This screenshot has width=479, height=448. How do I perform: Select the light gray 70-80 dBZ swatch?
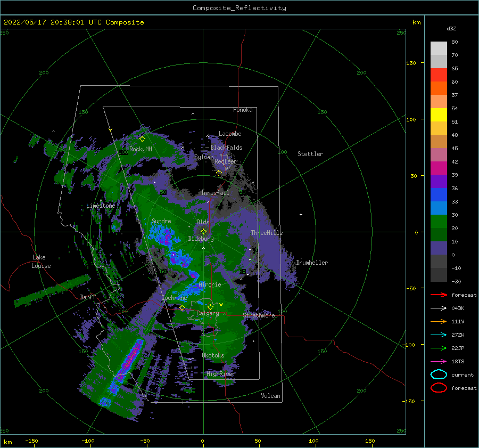coord(439,48)
